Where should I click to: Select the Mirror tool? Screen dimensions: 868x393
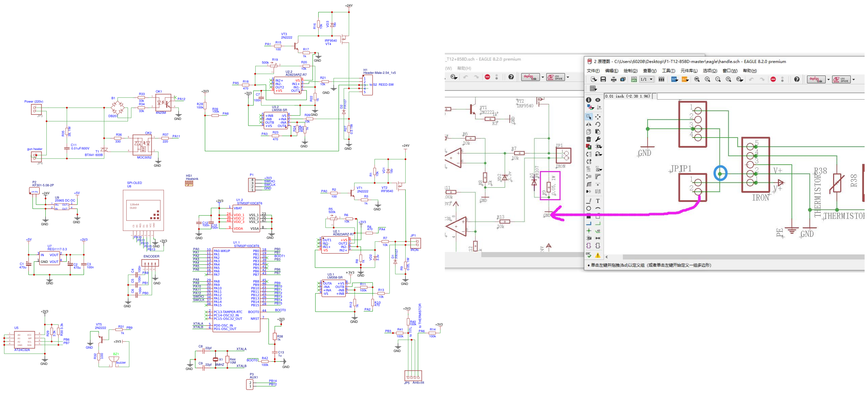pyautogui.click(x=589, y=125)
